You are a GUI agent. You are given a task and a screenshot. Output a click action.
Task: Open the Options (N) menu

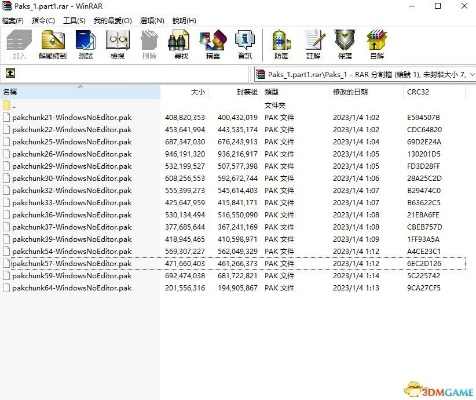click(x=152, y=21)
